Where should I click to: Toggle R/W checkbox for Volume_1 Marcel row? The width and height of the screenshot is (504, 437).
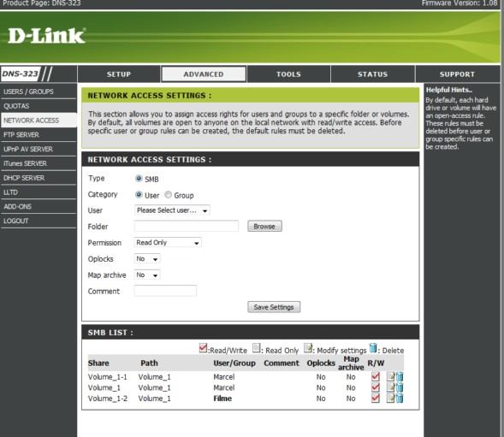point(375,387)
